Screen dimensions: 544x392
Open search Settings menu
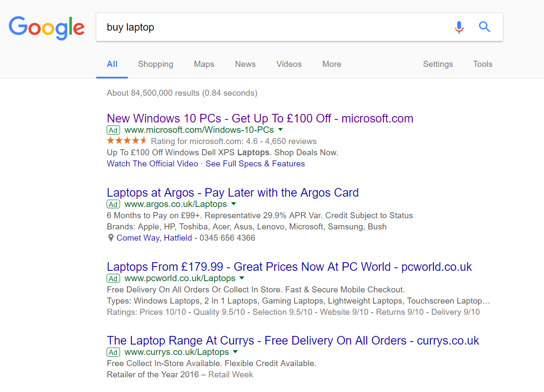(438, 64)
